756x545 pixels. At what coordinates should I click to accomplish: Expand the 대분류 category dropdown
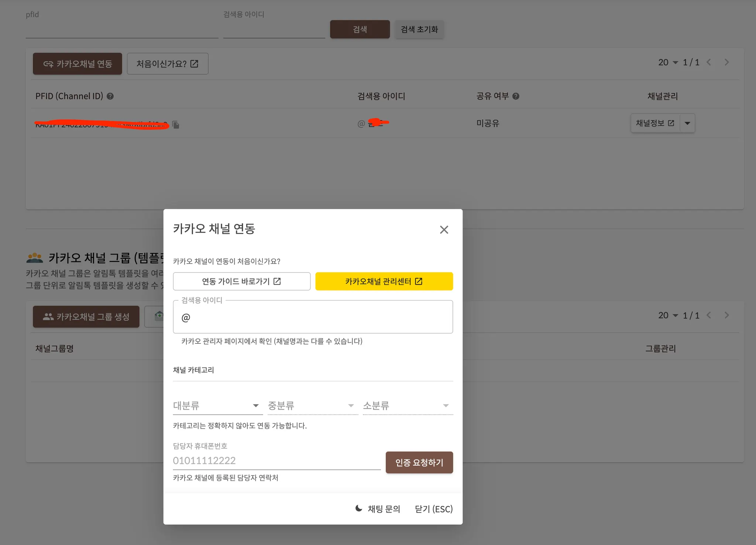pyautogui.click(x=218, y=405)
